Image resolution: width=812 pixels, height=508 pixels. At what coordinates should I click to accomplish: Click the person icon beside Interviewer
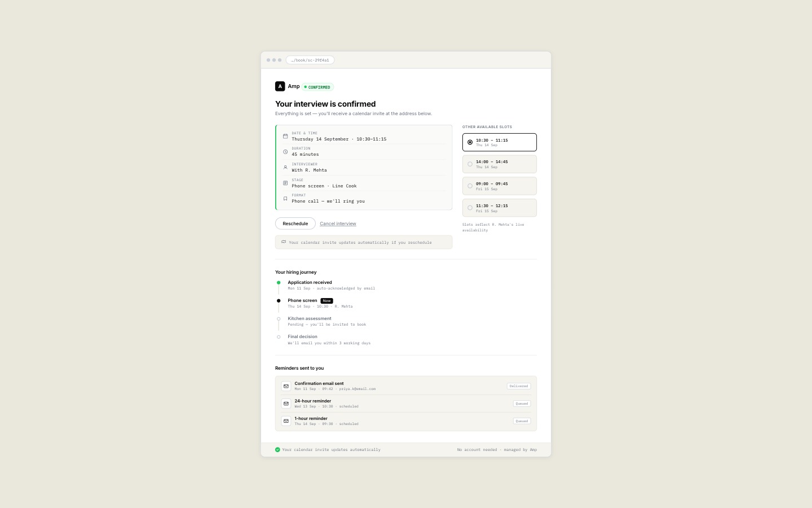[285, 167]
